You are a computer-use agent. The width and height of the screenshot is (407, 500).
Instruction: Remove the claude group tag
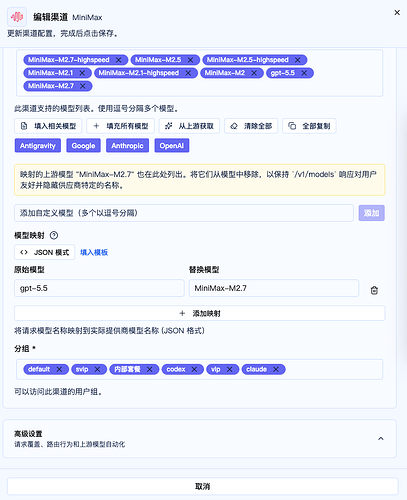tap(276, 369)
